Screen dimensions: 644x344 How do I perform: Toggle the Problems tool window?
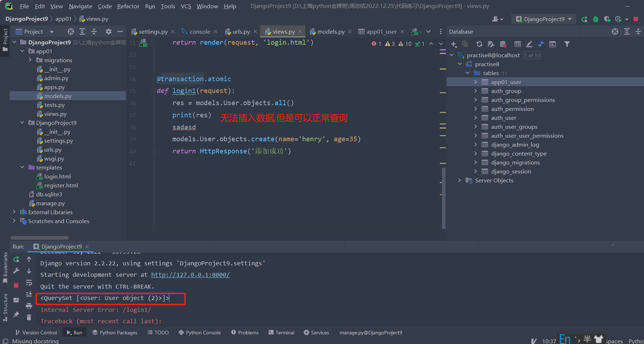point(245,333)
